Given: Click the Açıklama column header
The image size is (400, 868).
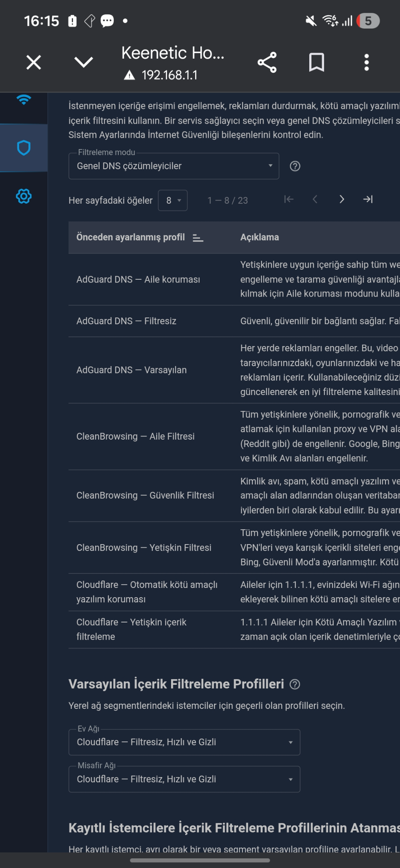Looking at the screenshot, I should (259, 237).
